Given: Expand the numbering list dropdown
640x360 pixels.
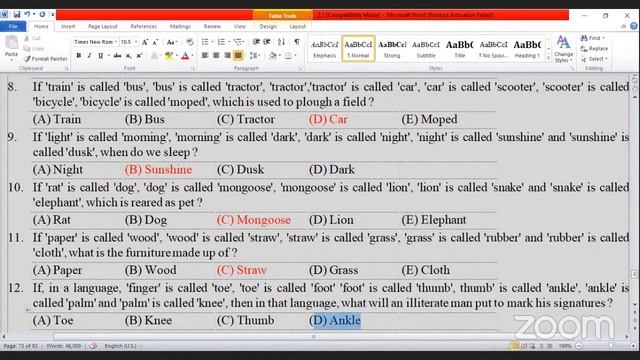Looking at the screenshot, I should 229,42.
